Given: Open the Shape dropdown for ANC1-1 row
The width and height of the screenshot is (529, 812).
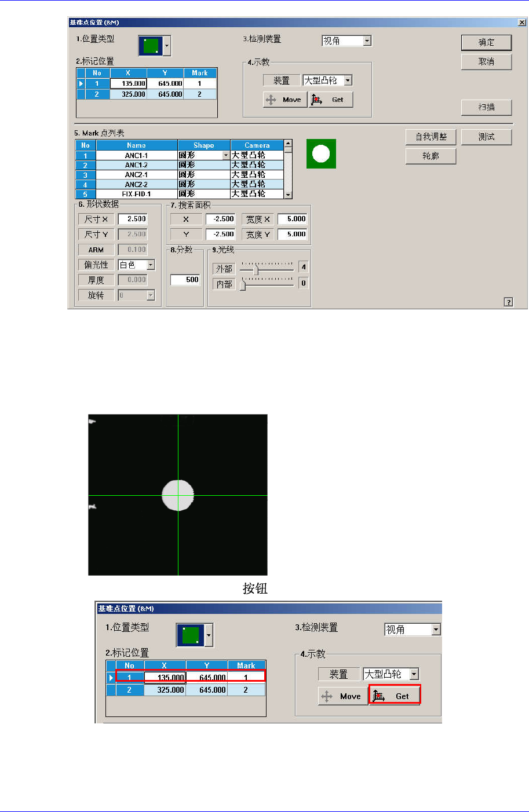Looking at the screenshot, I should click(x=226, y=155).
